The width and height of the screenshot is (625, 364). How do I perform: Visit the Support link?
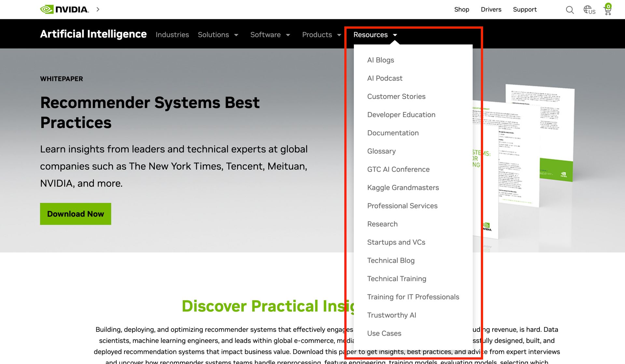pos(524,9)
